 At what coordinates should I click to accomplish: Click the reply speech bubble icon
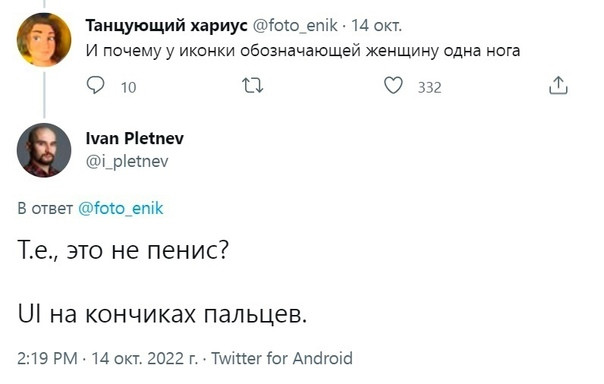point(95,85)
